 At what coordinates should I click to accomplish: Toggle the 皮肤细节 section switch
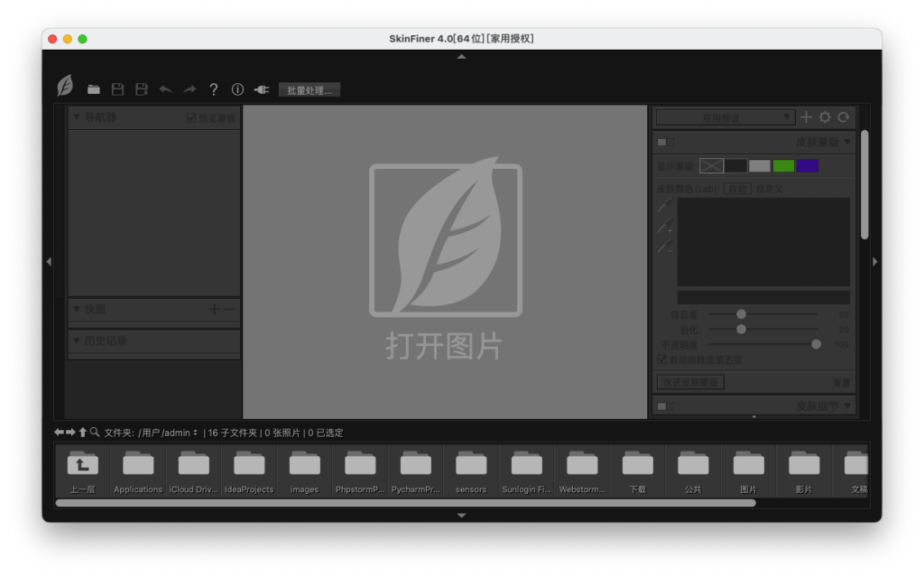click(665, 406)
